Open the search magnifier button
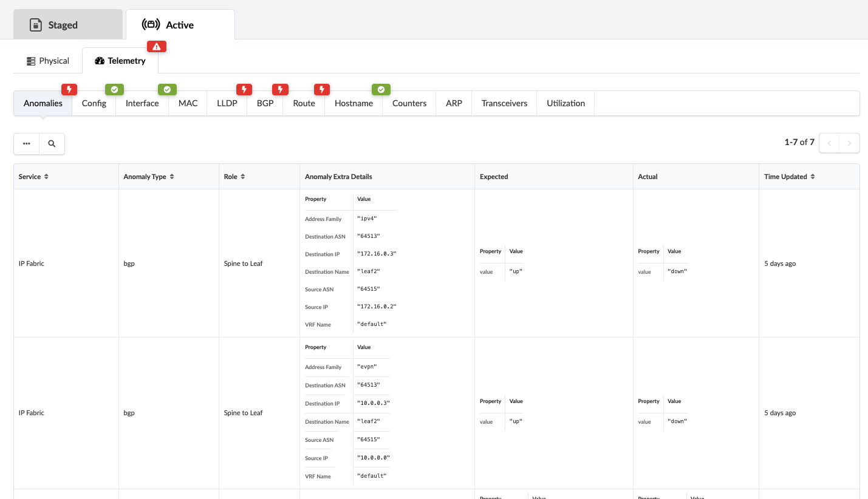This screenshot has width=868, height=499. coord(52,144)
